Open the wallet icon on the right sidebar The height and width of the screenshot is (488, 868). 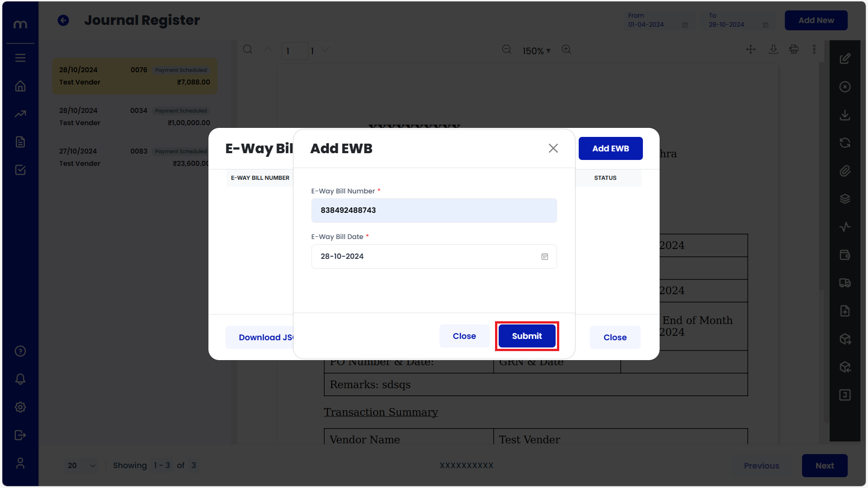click(845, 255)
